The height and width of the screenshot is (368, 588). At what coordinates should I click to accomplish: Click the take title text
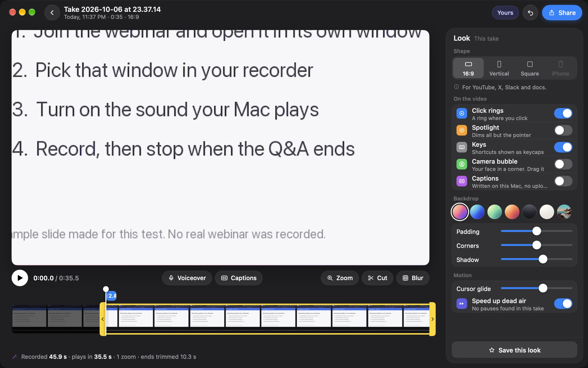click(x=112, y=9)
